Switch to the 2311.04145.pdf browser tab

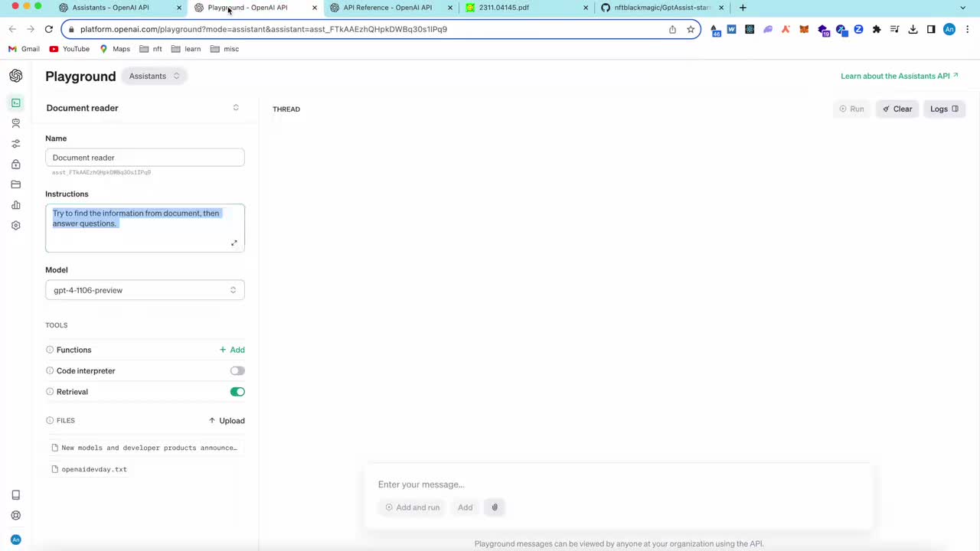coord(504,8)
